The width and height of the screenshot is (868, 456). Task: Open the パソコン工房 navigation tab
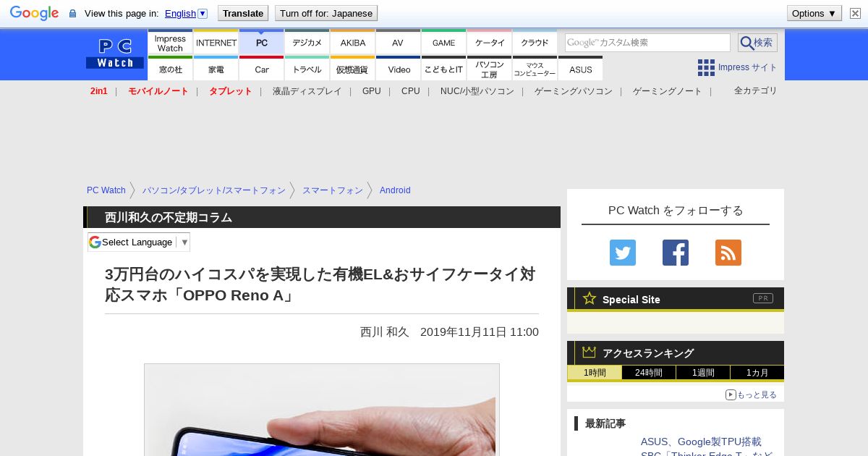pos(490,69)
